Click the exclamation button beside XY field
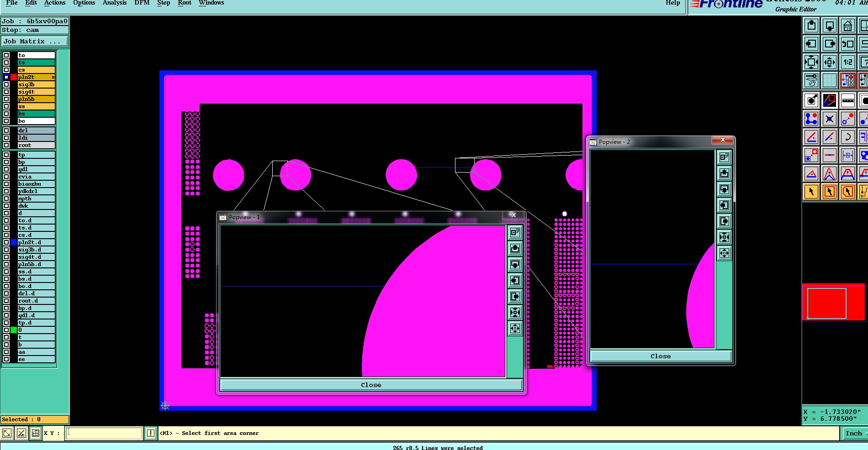The height and width of the screenshot is (450, 868). click(x=150, y=434)
